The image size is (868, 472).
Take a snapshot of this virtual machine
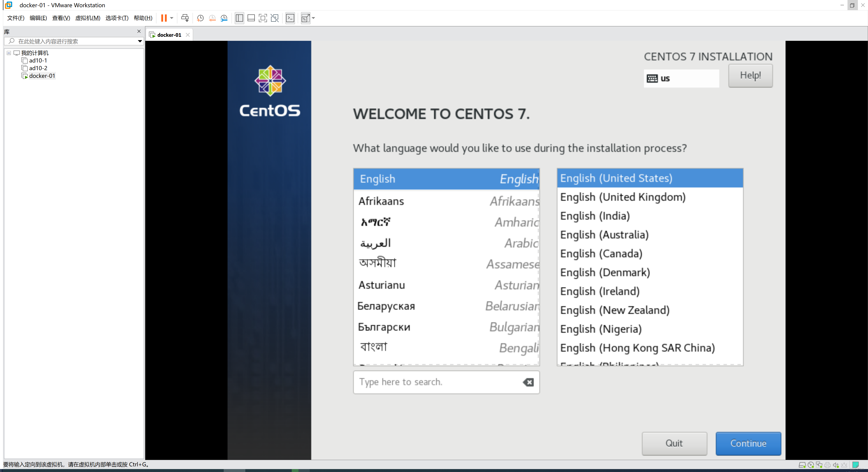[200, 18]
